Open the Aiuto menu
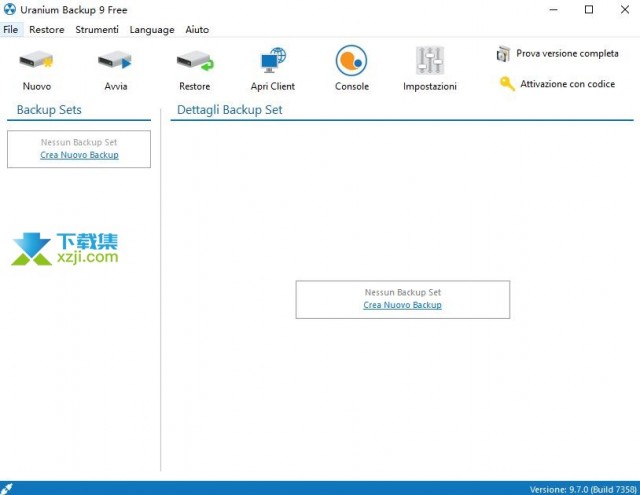Image resolution: width=640 pixels, height=495 pixels. (x=197, y=29)
